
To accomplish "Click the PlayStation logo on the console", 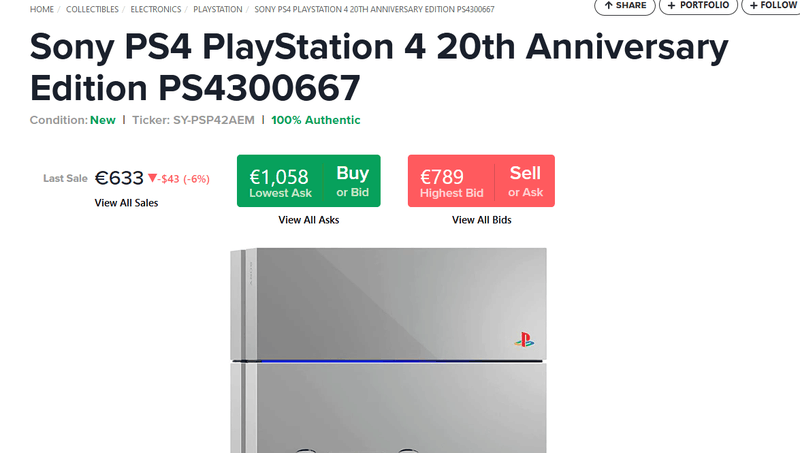I will point(524,339).
